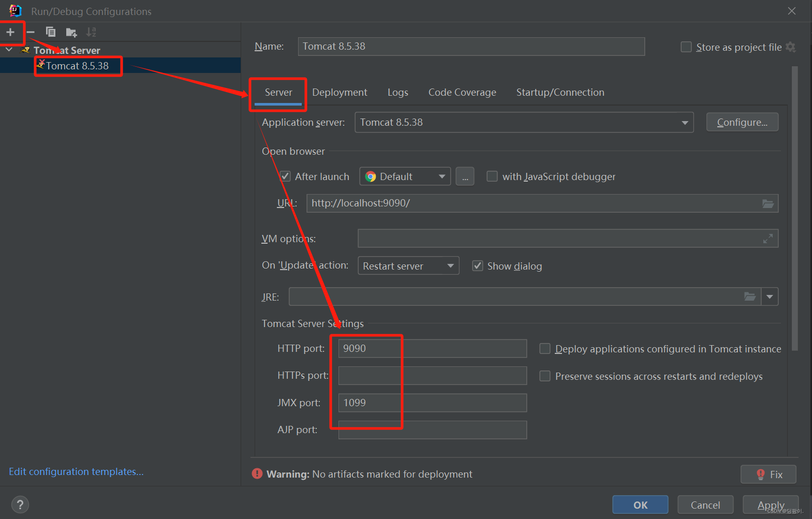
Task: Click the HTTPs port input field
Action: tap(433, 376)
